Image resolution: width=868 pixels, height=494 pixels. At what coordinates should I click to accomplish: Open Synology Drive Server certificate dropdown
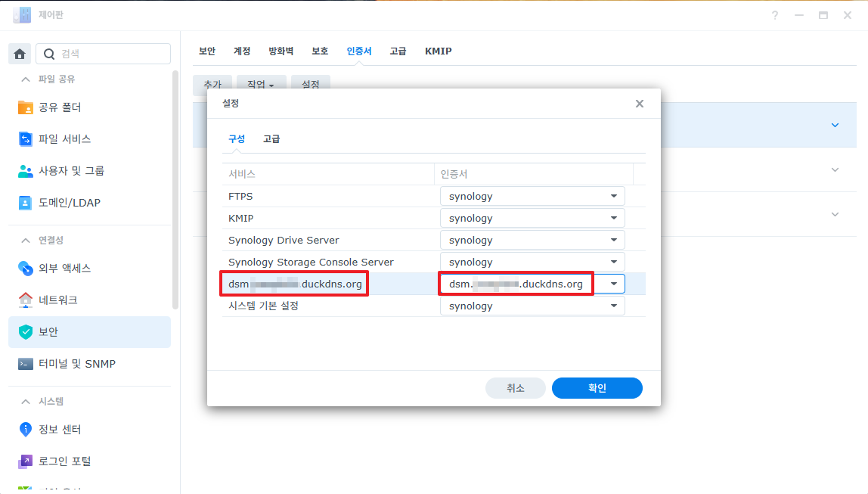532,240
